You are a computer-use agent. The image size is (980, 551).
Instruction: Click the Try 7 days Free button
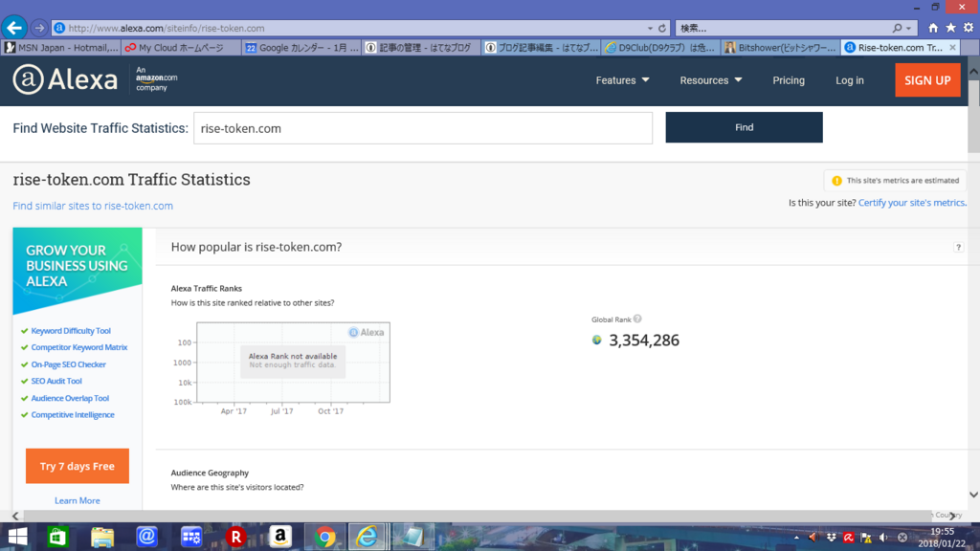pos(78,466)
